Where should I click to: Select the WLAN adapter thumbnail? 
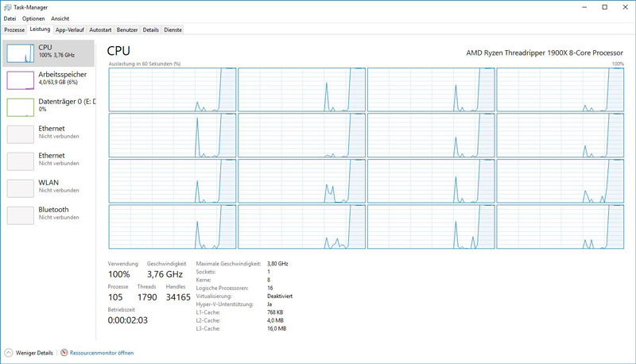pos(20,188)
